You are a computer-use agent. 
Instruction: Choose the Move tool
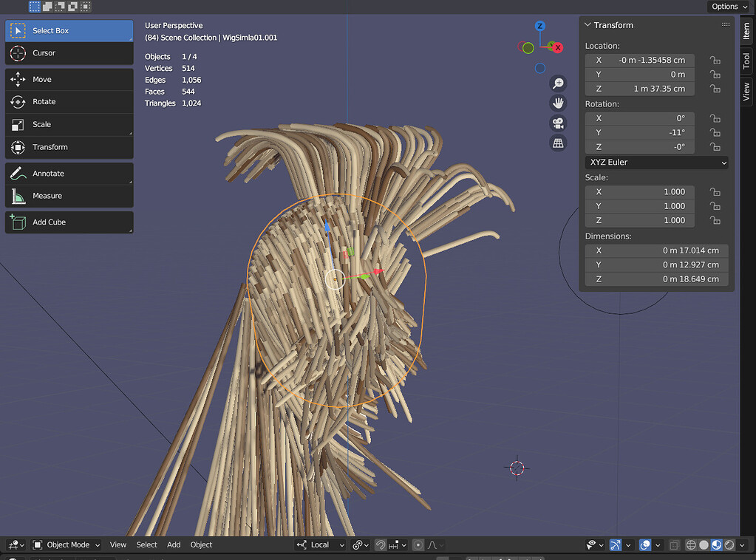pos(69,80)
